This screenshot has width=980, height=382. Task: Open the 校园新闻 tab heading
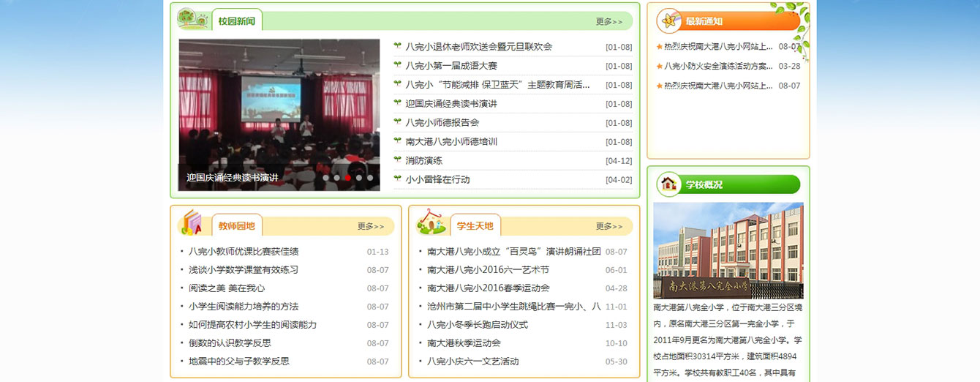click(237, 21)
